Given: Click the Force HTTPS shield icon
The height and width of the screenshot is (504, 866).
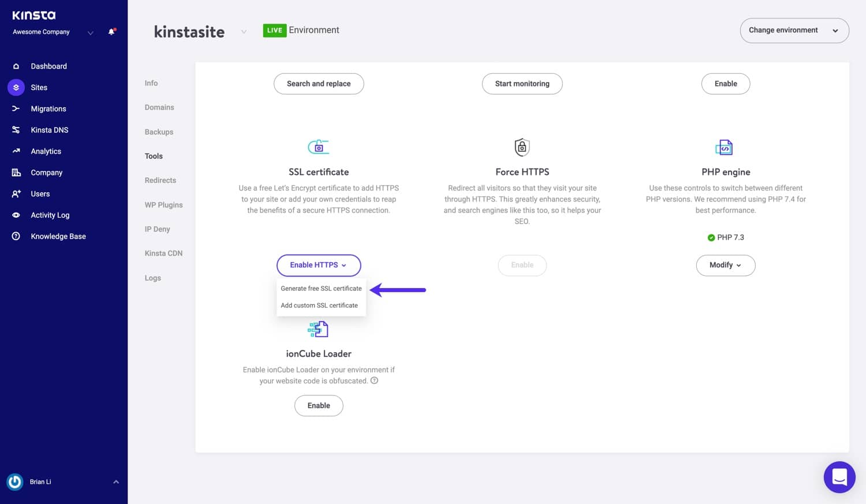Looking at the screenshot, I should [x=522, y=147].
